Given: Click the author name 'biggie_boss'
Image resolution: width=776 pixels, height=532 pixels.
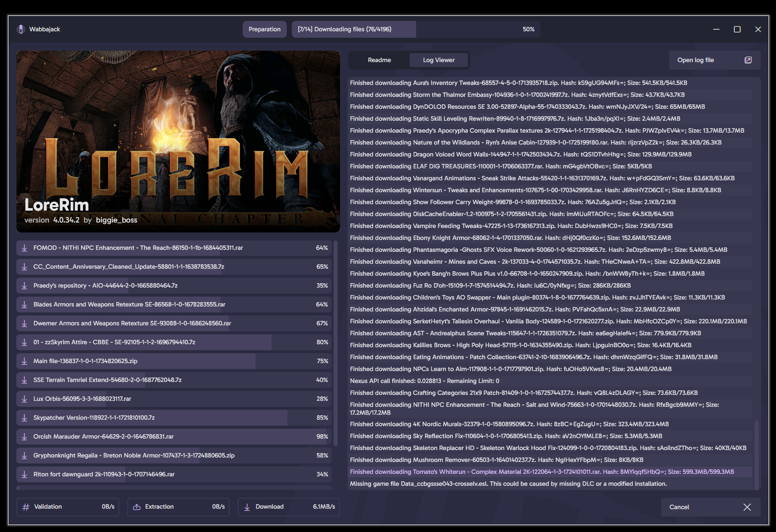Looking at the screenshot, I should 116,220.
